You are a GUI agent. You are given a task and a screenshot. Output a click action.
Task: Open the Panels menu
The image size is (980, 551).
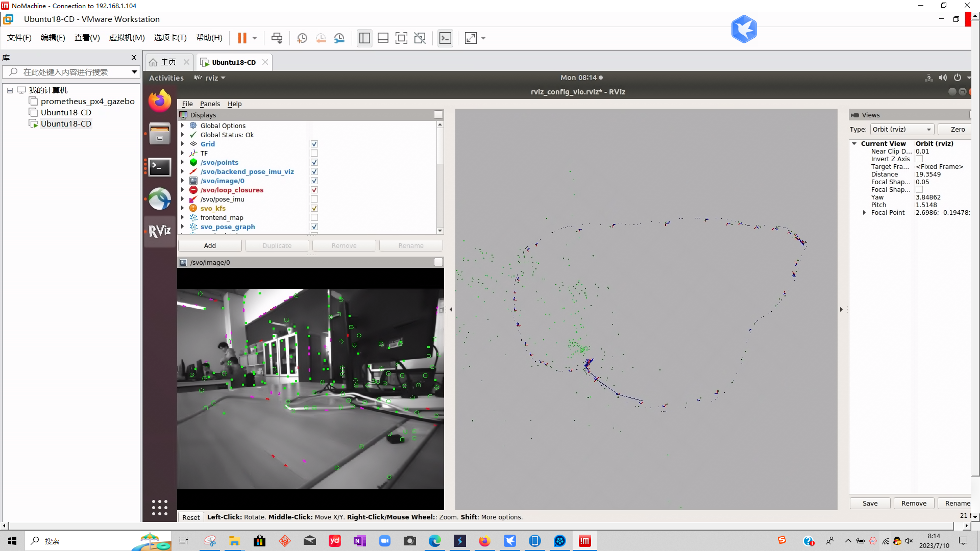(x=210, y=104)
